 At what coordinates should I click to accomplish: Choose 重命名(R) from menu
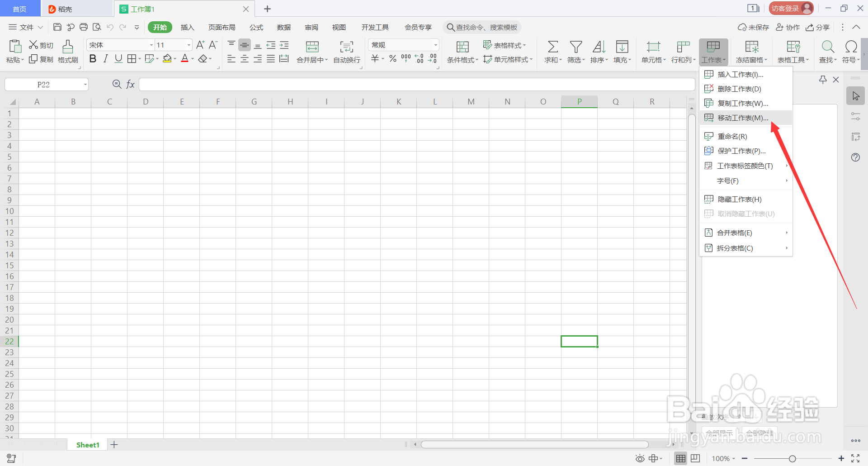746,136
